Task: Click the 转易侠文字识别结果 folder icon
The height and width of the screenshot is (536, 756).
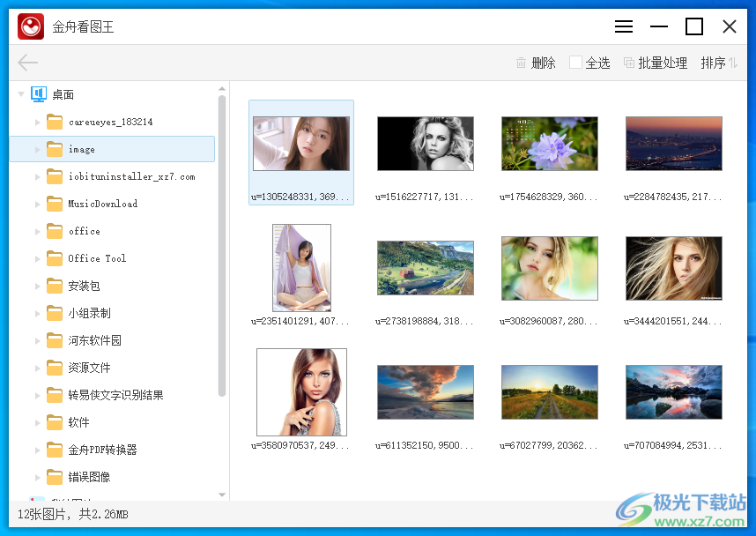Action: click(55, 395)
